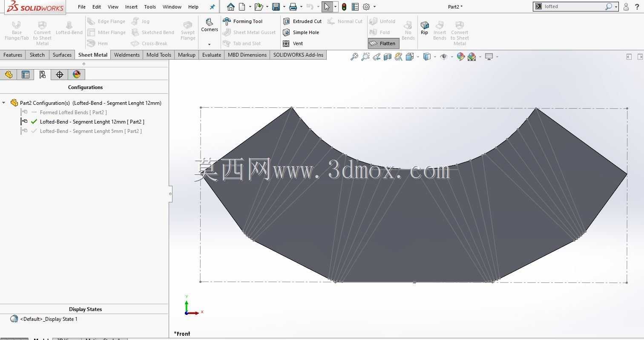Open the user login account icon
Viewport: 644px width, 340px height.
click(626, 6)
